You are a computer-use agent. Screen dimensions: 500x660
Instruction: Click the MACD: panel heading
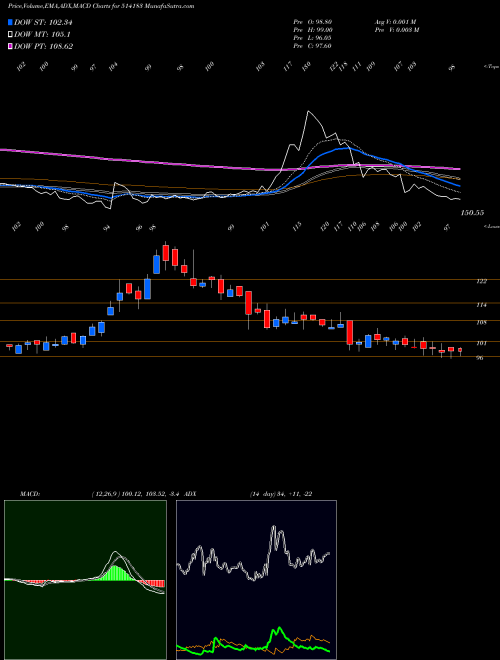pyautogui.click(x=30, y=494)
